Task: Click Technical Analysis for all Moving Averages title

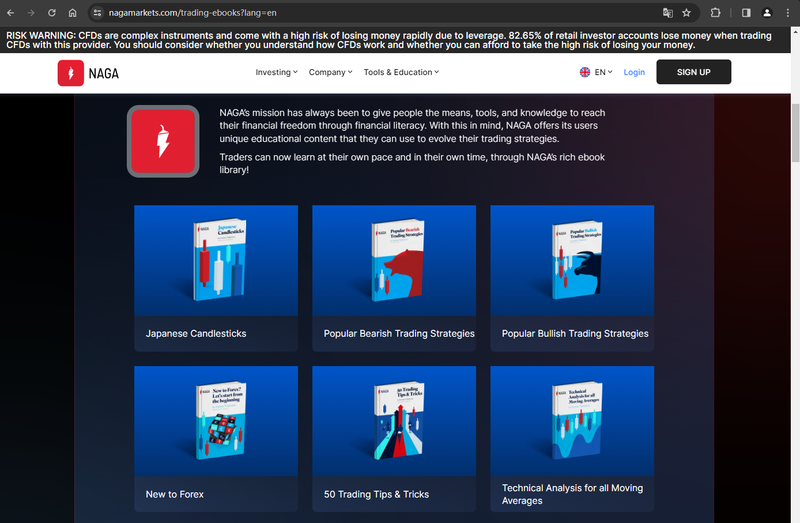Action: point(572,494)
